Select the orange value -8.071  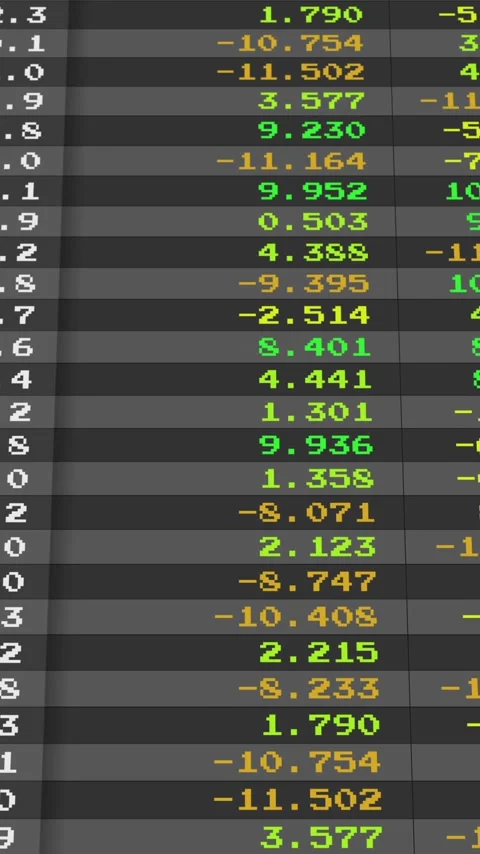click(306, 513)
